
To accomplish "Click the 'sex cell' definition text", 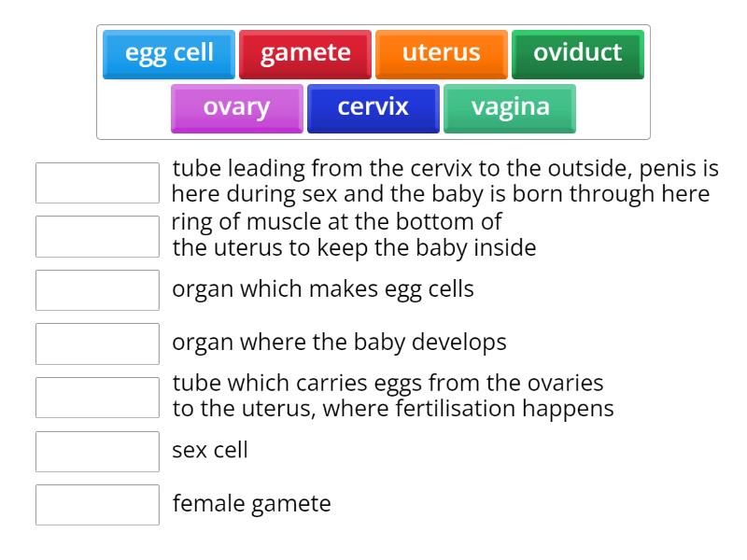I will point(209,451).
